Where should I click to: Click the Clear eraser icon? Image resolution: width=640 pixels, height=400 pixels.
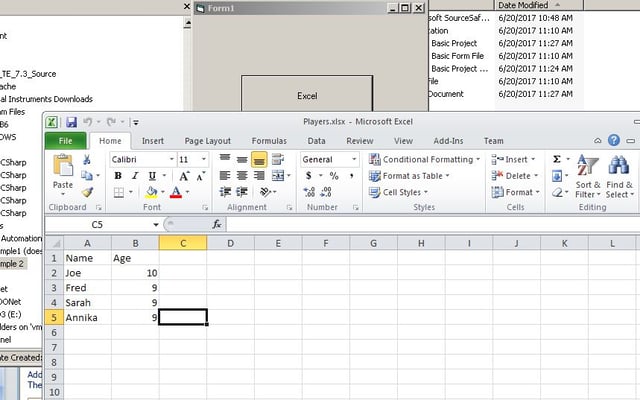pyautogui.click(x=557, y=192)
